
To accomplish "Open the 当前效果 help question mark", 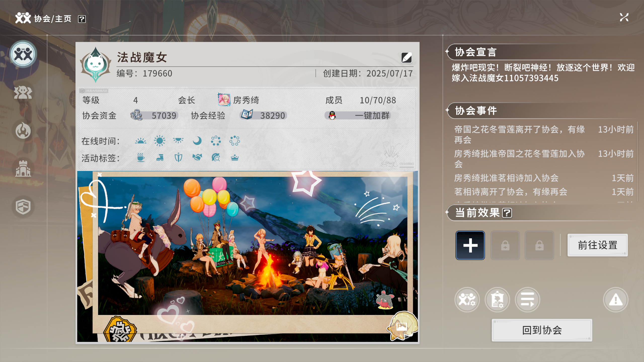I will pyautogui.click(x=507, y=213).
